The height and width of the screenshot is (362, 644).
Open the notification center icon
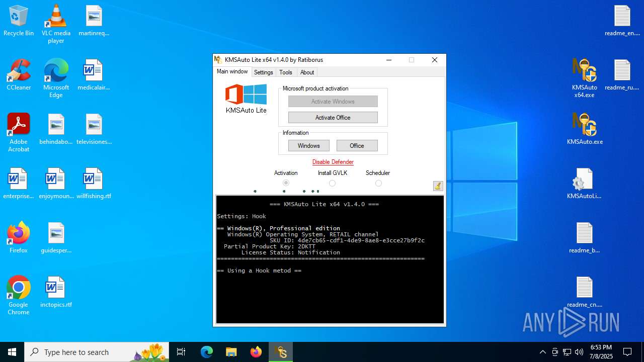627,352
